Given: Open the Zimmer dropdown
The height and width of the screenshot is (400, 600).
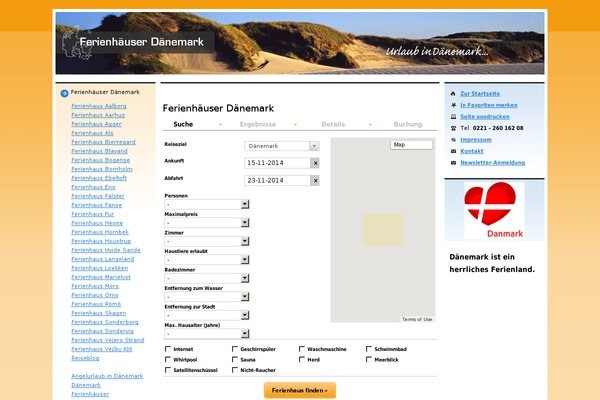Looking at the screenshot, I should pyautogui.click(x=207, y=241).
